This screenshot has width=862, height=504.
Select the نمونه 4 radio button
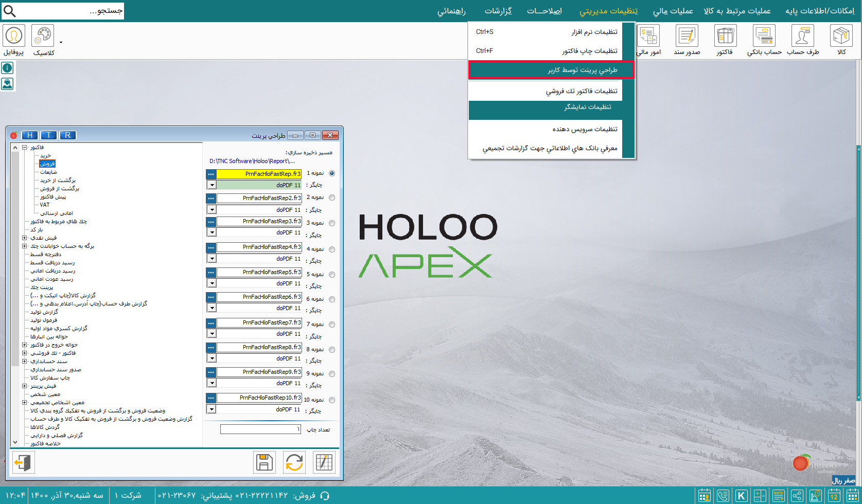pyautogui.click(x=332, y=249)
